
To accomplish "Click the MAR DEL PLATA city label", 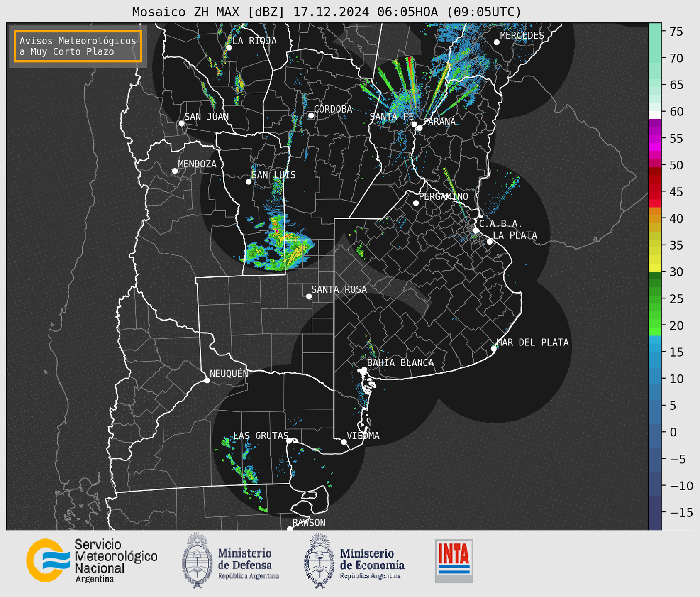I will 532,342.
